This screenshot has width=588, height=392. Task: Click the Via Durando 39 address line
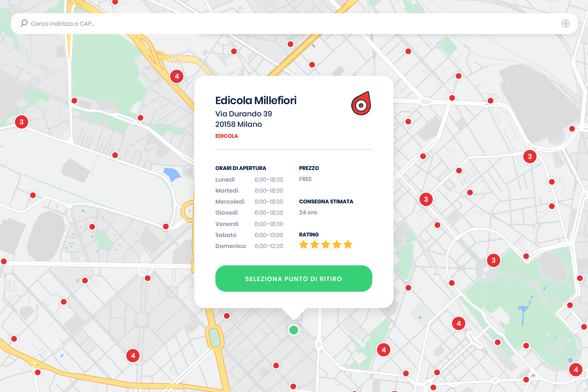pos(243,114)
